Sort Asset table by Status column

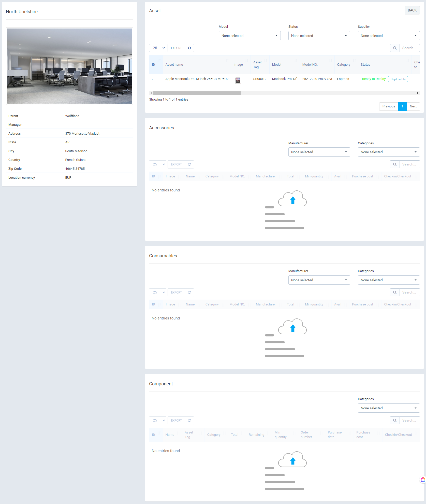pos(385,65)
